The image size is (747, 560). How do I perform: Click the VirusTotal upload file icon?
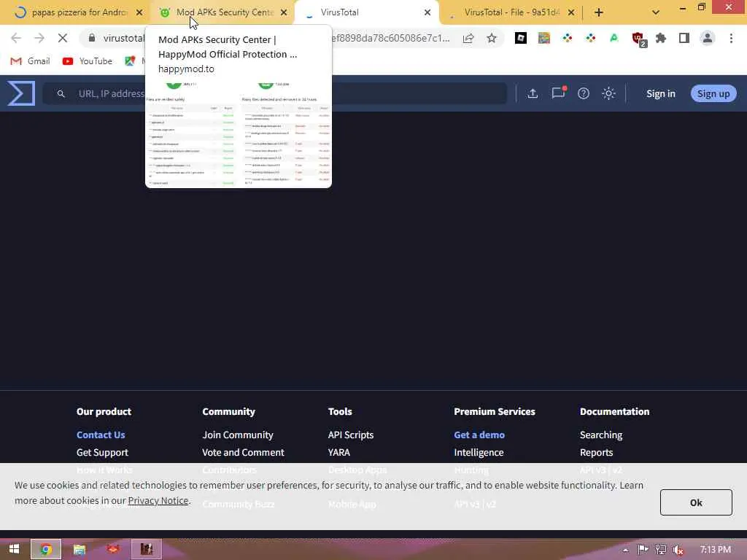point(533,93)
